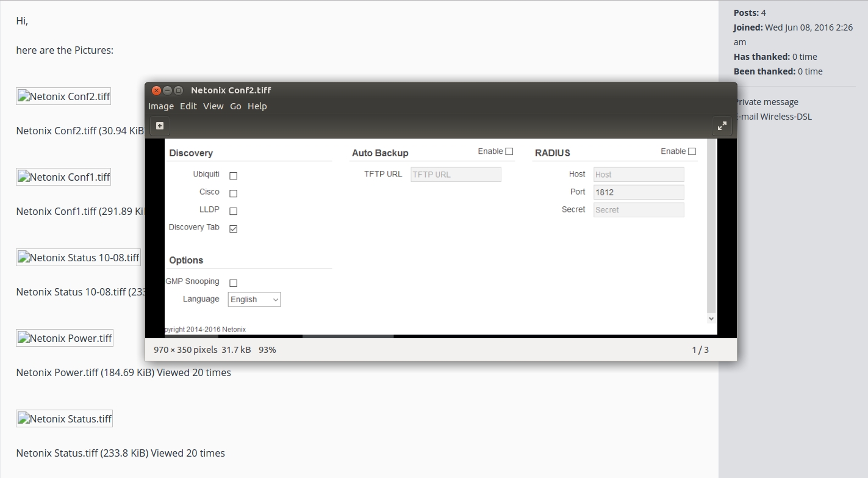Image resolution: width=868 pixels, height=478 pixels.
Task: Close the Netonix Conf2.tiff viewer window
Action: 156,90
